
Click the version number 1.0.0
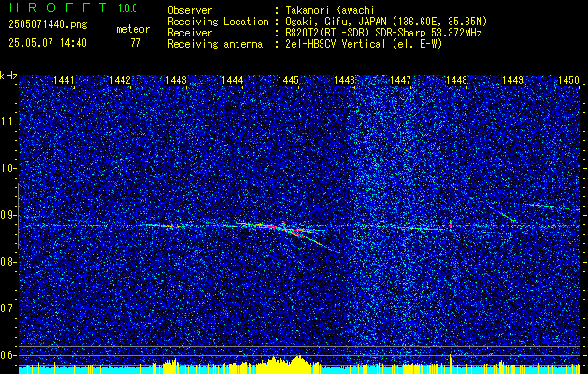[127, 7]
